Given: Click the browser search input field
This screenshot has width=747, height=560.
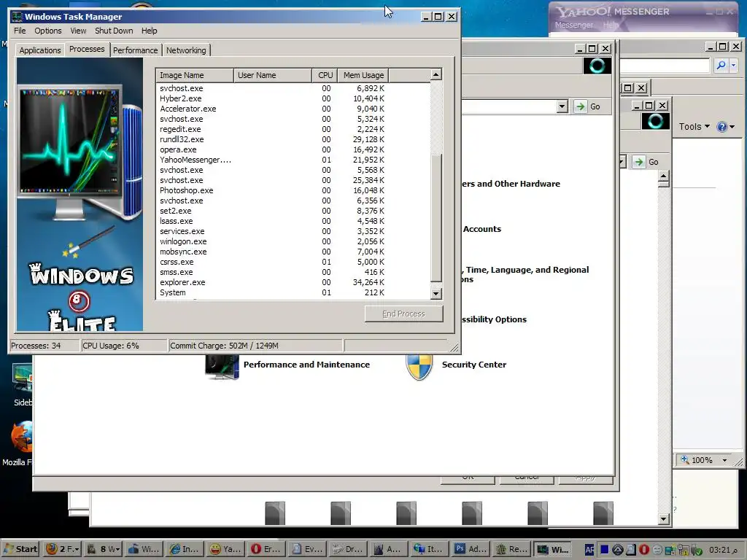Looking at the screenshot, I should (665, 65).
